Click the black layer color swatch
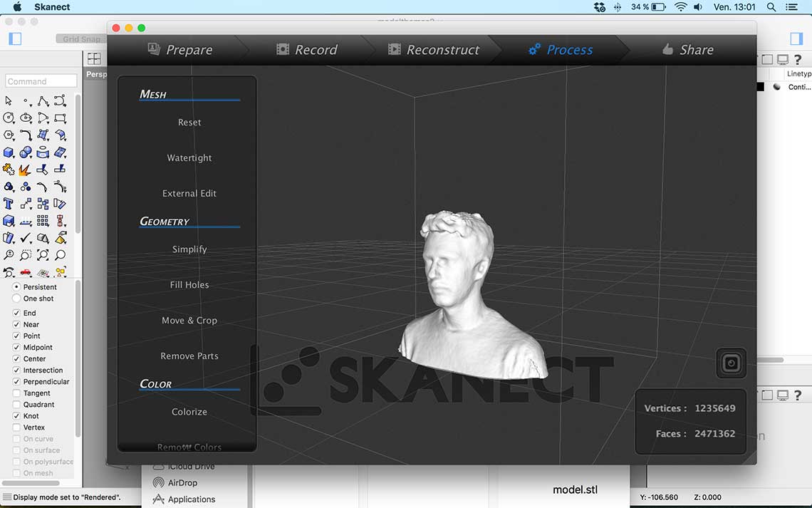The height and width of the screenshot is (508, 812). [760, 86]
